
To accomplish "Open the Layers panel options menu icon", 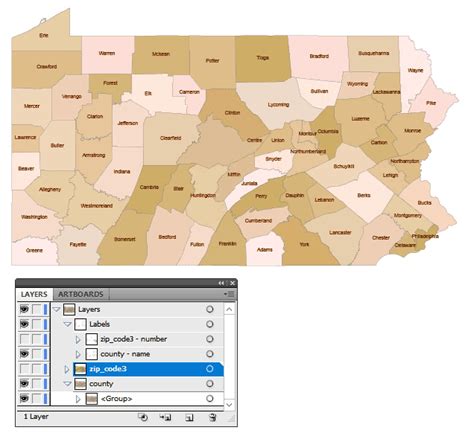I will point(229,294).
